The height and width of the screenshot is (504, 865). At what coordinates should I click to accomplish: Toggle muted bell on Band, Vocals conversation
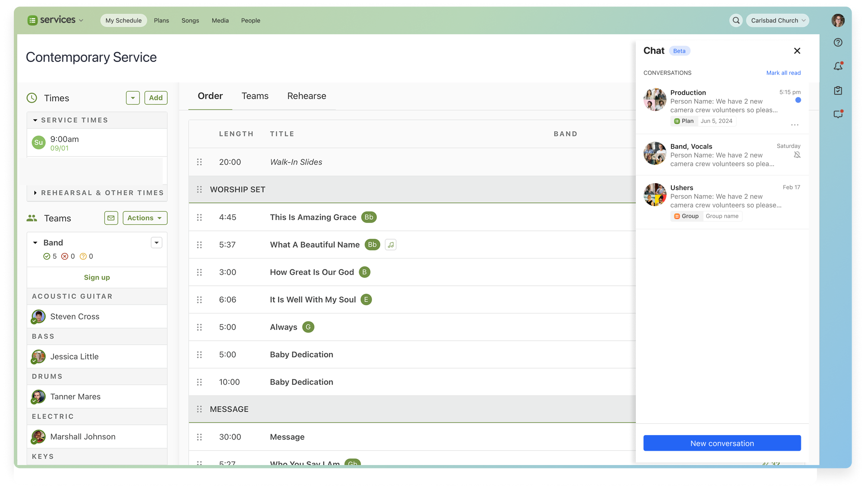797,155
